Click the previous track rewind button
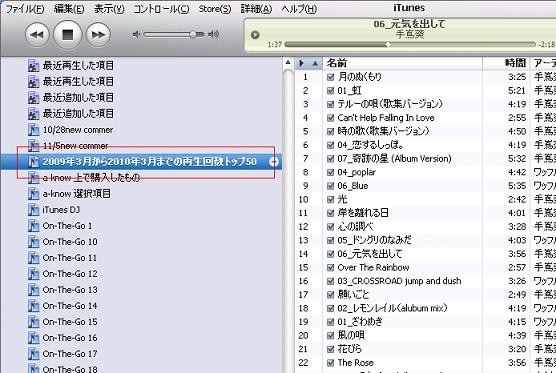This screenshot has width=556, height=373. click(x=37, y=34)
